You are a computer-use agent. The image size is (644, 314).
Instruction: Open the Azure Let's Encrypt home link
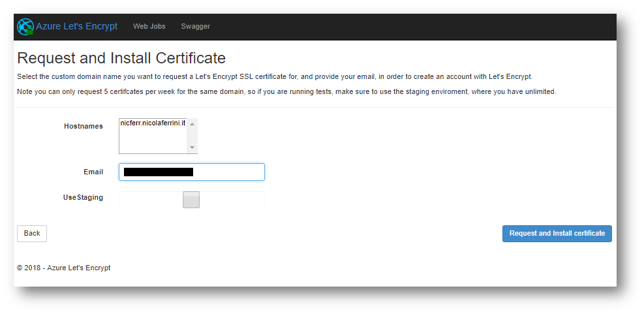tap(76, 26)
